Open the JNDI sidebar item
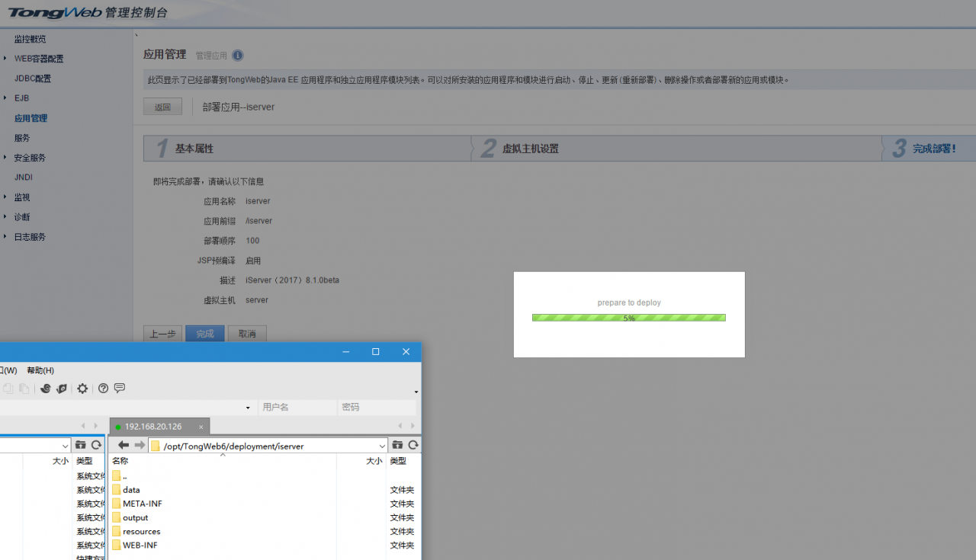The height and width of the screenshot is (560, 976). (x=23, y=178)
